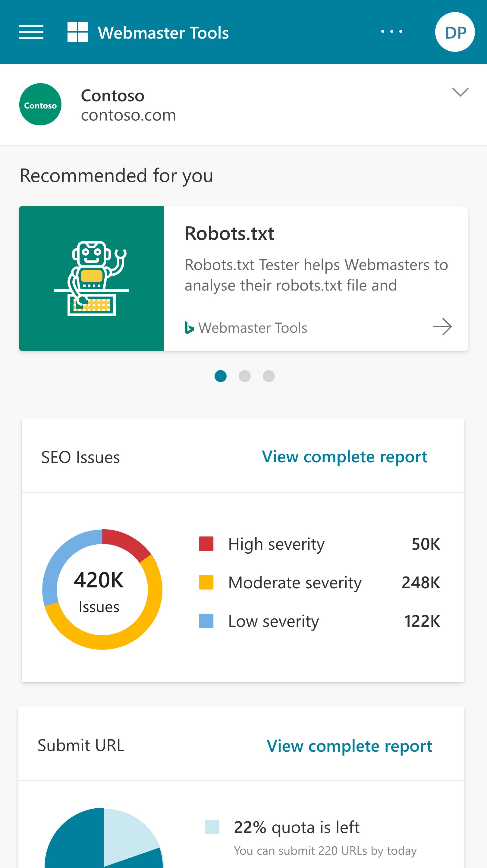Open the hamburger navigation menu
487x868 pixels.
click(31, 32)
